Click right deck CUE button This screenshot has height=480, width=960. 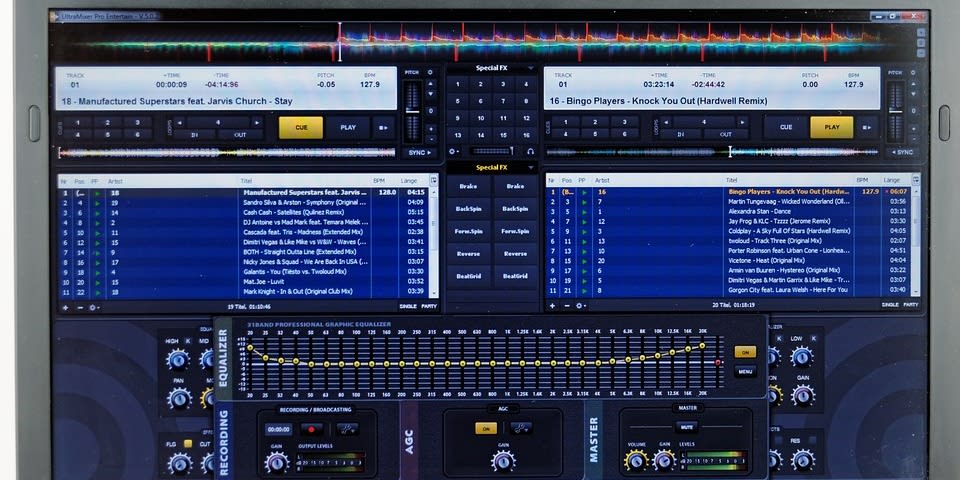(x=786, y=127)
